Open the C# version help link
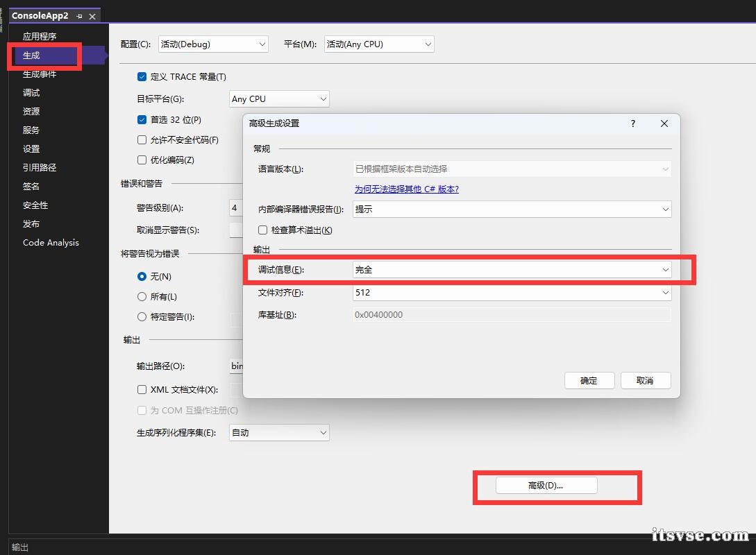Viewport: 756px width, 555px height. coord(406,189)
